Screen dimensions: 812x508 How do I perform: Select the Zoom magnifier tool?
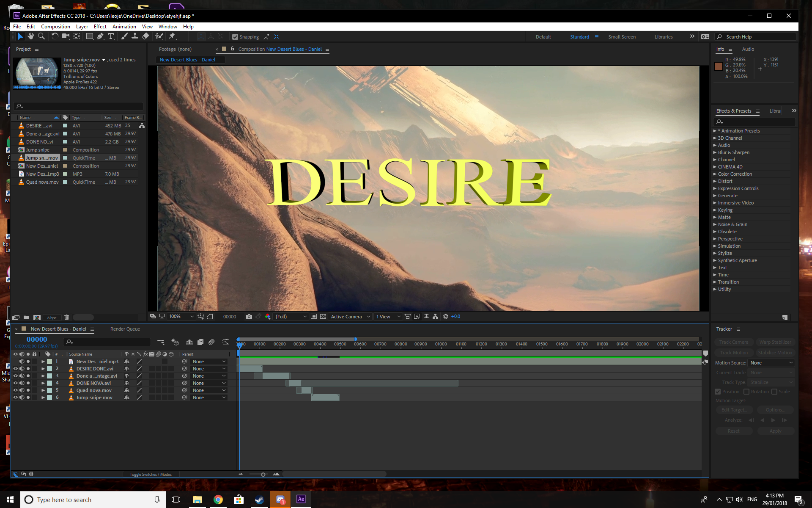point(41,37)
